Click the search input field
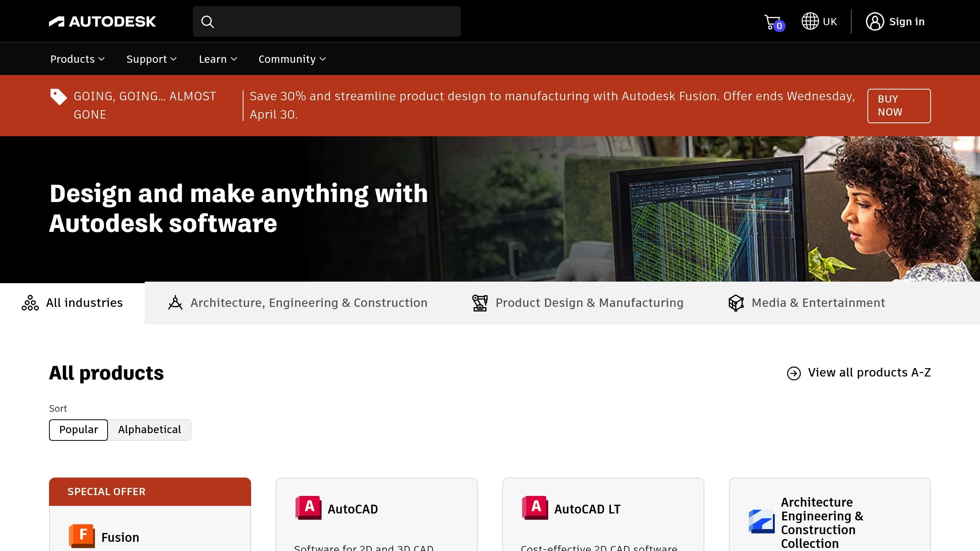This screenshot has width=980, height=551. click(327, 21)
